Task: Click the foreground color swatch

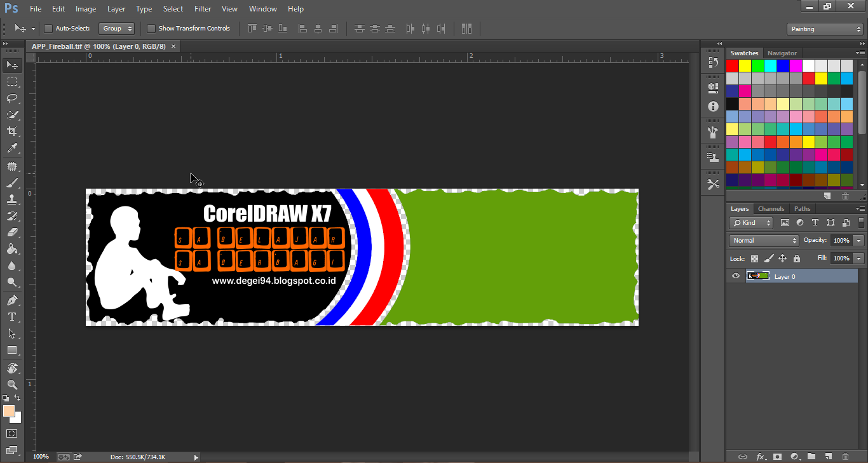Action: [8, 411]
